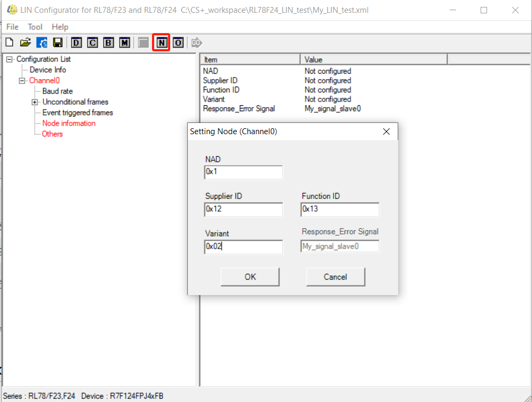The height and width of the screenshot is (402, 532).
Task: Select Others tree item
Action: coord(52,134)
